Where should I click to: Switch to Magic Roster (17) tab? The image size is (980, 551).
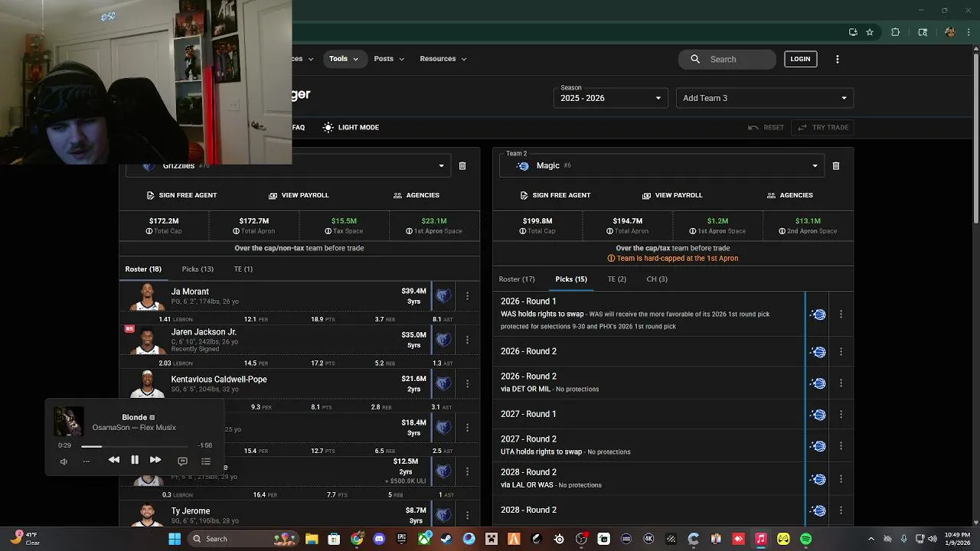click(517, 279)
